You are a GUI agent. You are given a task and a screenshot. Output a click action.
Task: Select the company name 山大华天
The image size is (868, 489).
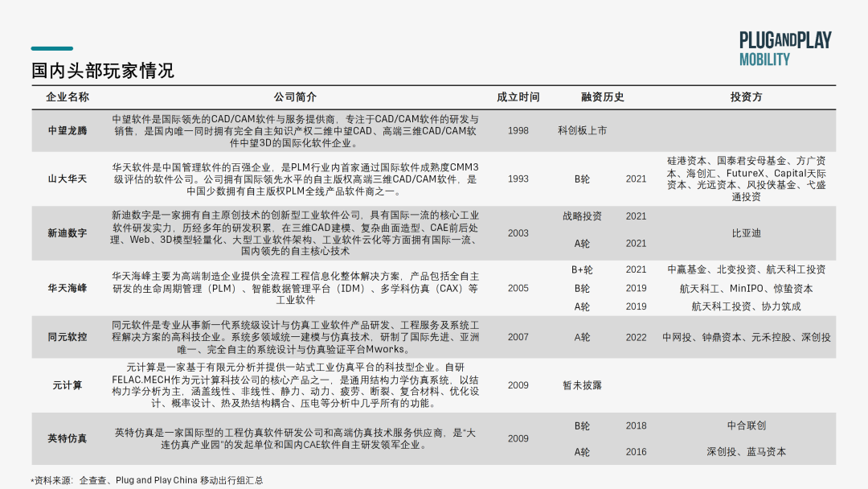click(67, 179)
